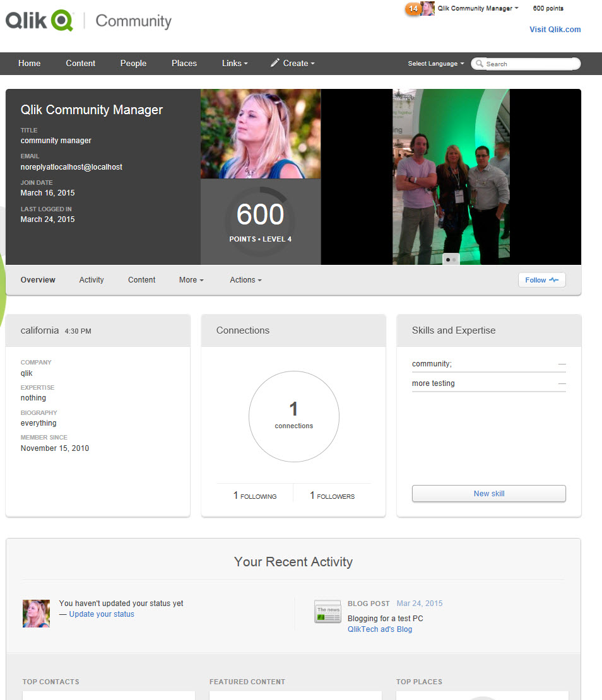Click the "community;" skill entry
This screenshot has height=700, width=602.
click(x=432, y=364)
